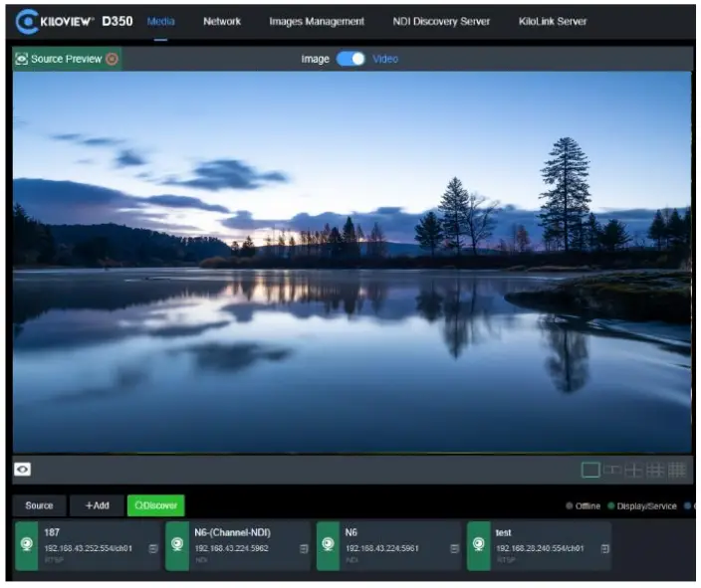
Task: Pick the sixteen-window grid layout icon
Action: point(677,470)
